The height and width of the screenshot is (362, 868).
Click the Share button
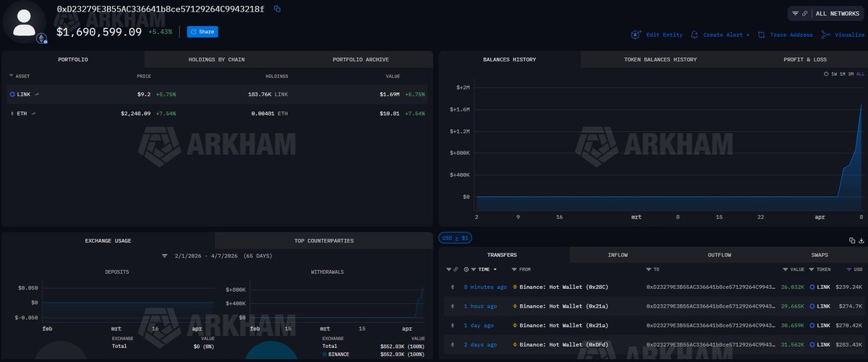click(x=202, y=32)
